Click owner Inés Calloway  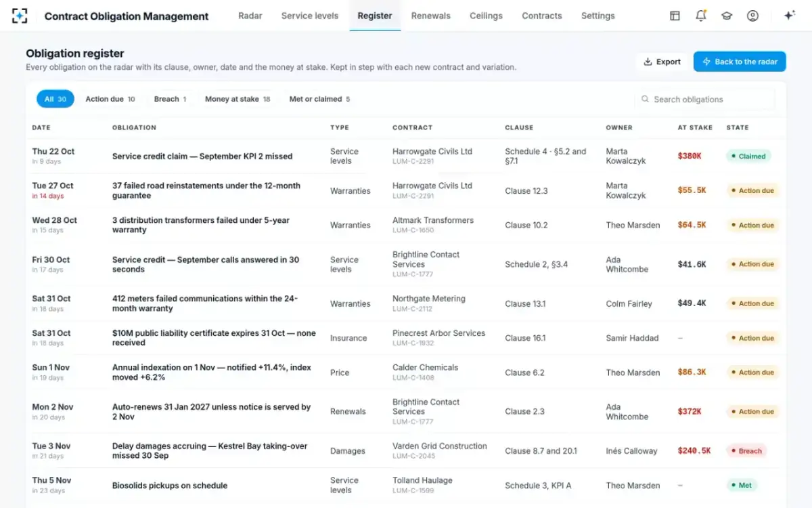[632, 451]
